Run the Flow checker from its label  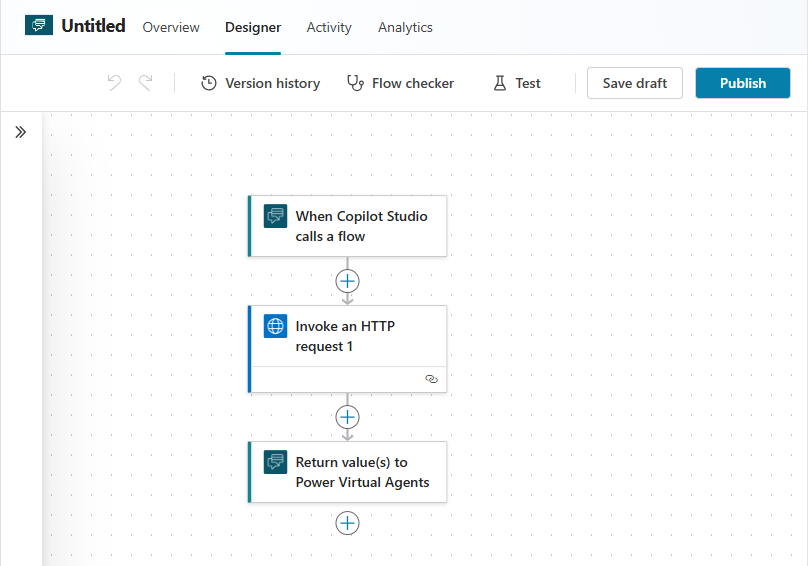[x=413, y=83]
